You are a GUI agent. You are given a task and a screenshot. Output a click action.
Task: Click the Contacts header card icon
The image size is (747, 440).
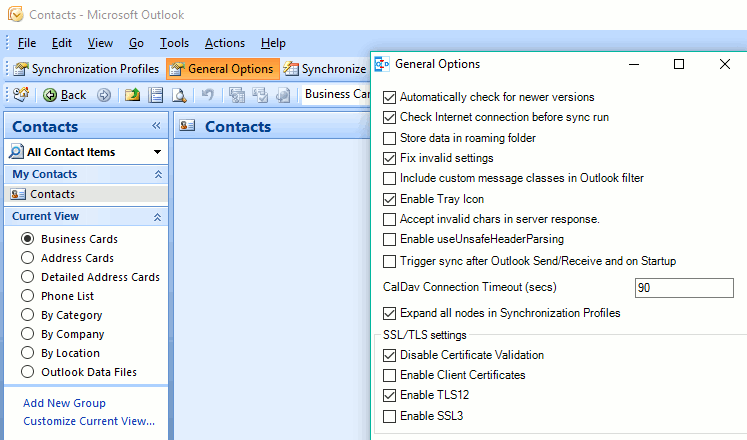(187, 126)
